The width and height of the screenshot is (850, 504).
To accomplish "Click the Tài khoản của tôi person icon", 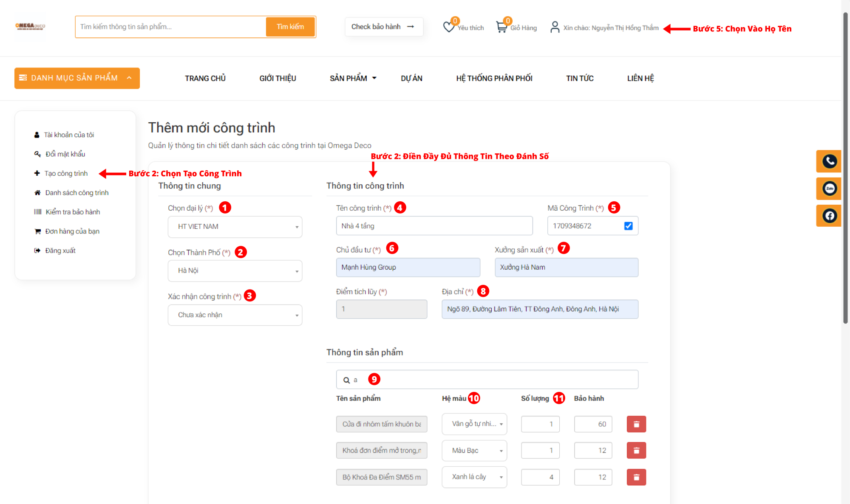I will pyautogui.click(x=37, y=135).
